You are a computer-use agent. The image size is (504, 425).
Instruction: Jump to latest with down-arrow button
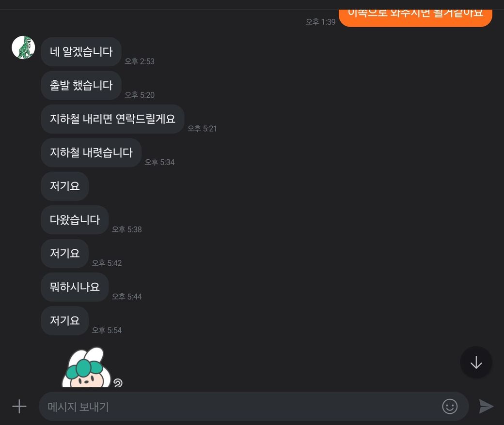[x=476, y=363]
